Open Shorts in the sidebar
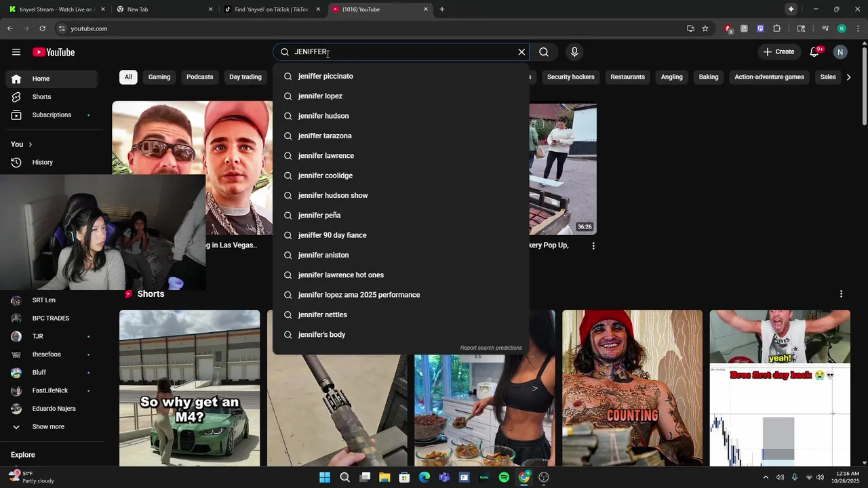Viewport: 868px width, 488px height. [52, 97]
